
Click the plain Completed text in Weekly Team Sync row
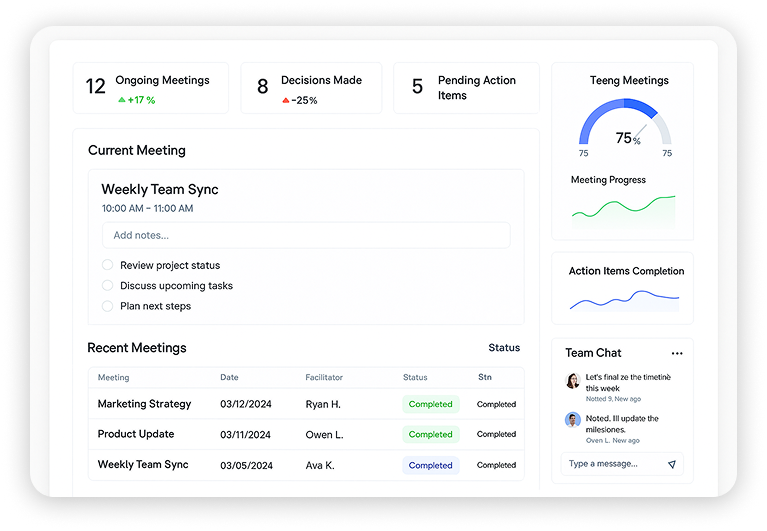click(x=496, y=465)
